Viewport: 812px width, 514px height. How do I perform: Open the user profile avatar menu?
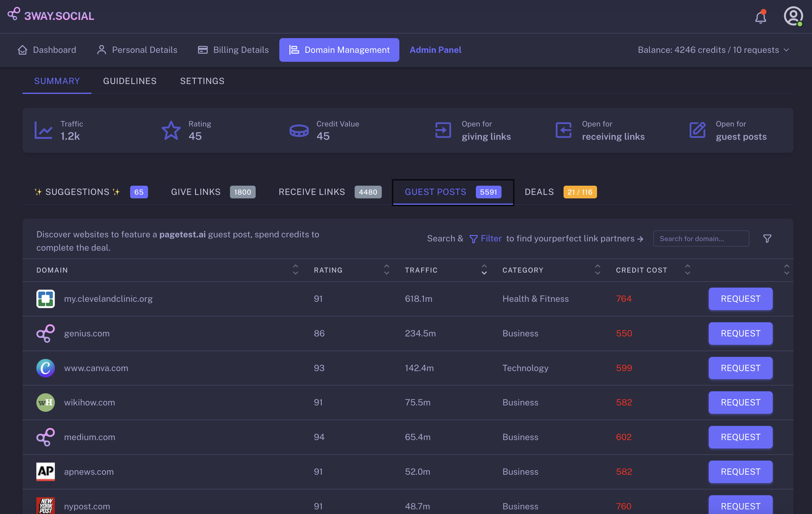(x=793, y=16)
